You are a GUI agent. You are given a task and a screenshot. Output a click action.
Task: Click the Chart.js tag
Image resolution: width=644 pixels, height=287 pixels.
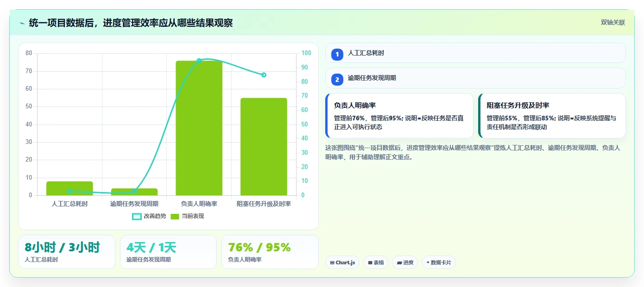342,262
